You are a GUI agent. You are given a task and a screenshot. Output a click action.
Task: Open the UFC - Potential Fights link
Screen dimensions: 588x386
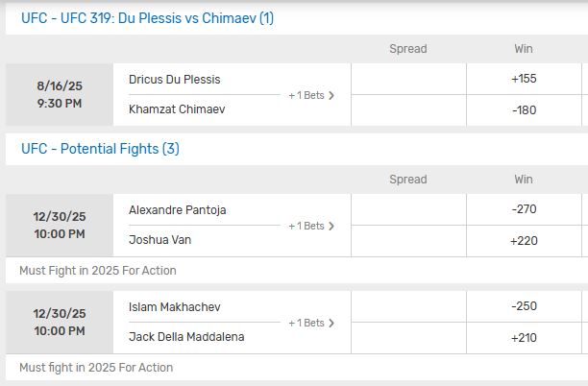100,149
